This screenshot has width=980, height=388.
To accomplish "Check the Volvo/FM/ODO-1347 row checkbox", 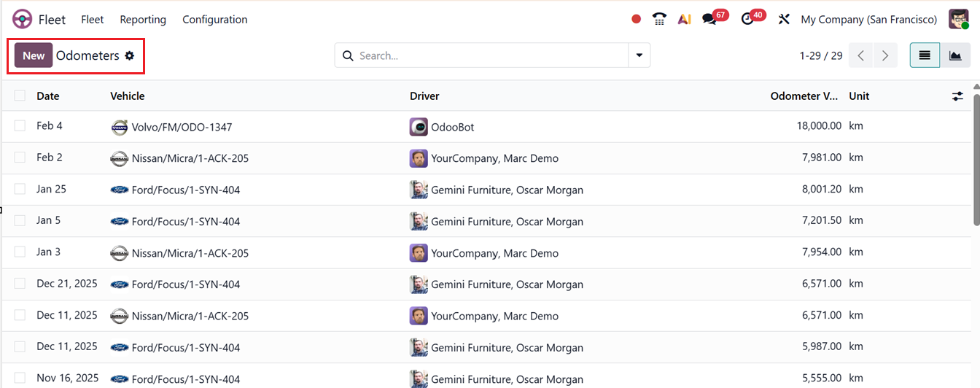I will pos(20,126).
